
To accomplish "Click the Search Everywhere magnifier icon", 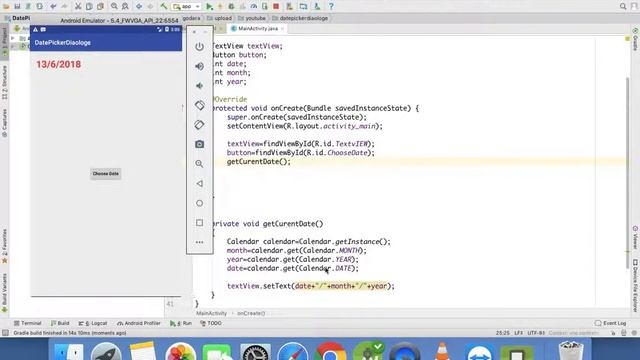I will 623,6.
